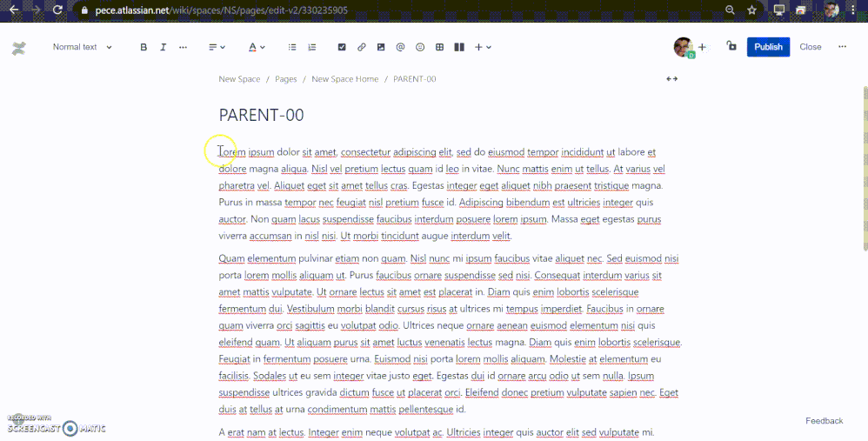868x441 pixels.
Task: Open the insert plus dropdown
Action: [483, 47]
